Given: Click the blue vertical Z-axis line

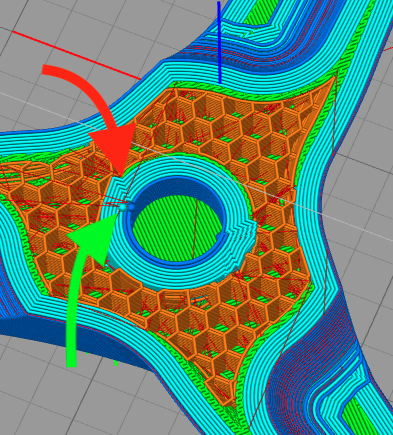Looking at the screenshot, I should point(219,42).
